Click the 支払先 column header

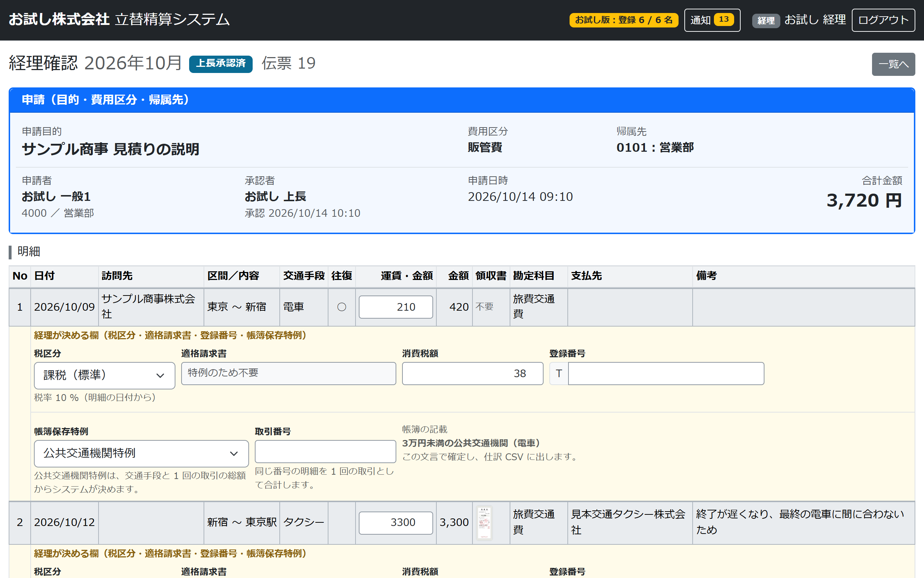coord(586,276)
